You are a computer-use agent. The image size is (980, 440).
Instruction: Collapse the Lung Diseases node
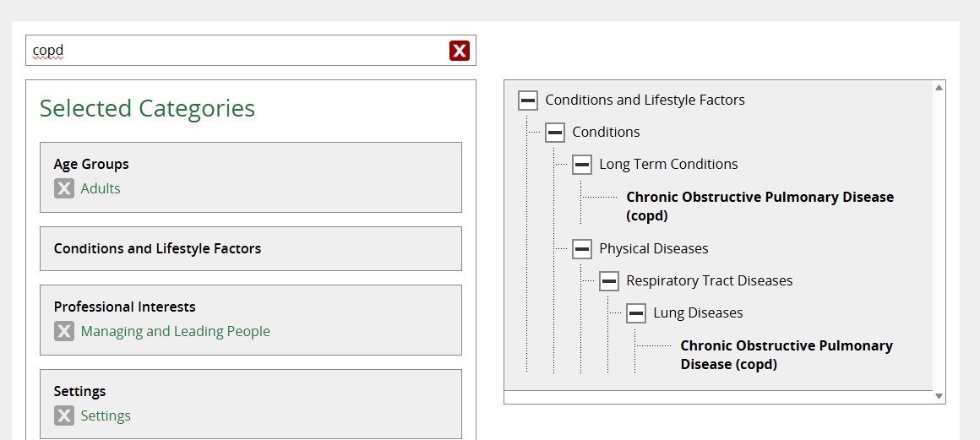[636, 313]
